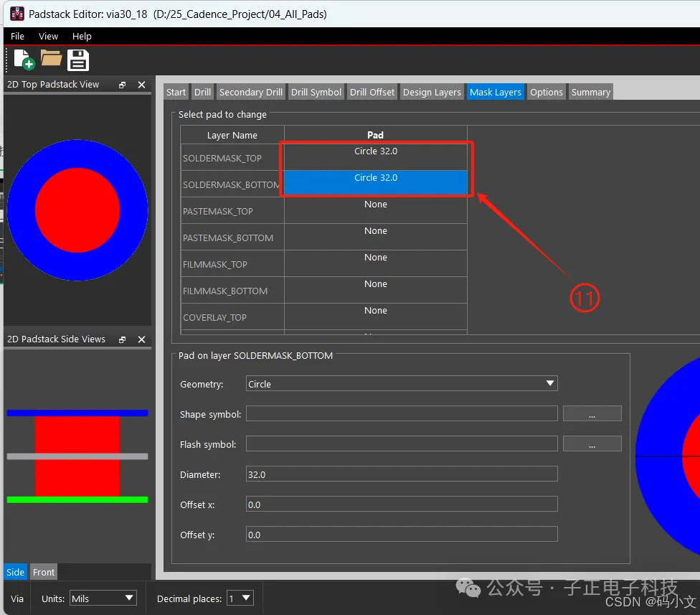Open the File menu
This screenshot has width=700, height=615.
coord(17,36)
